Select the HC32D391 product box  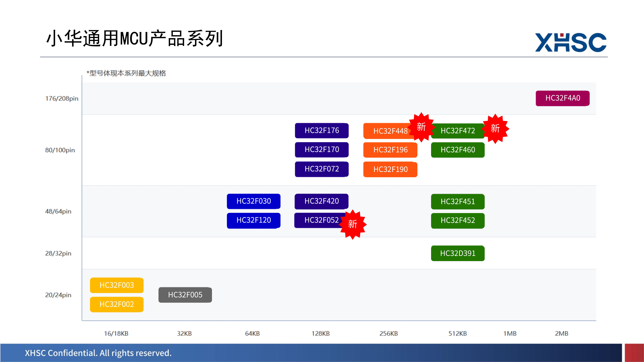coord(458,253)
